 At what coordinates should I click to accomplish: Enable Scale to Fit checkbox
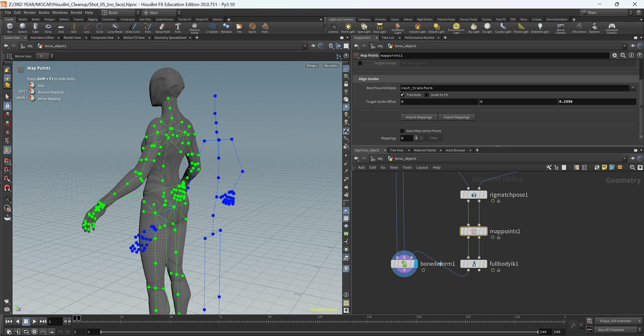(427, 95)
